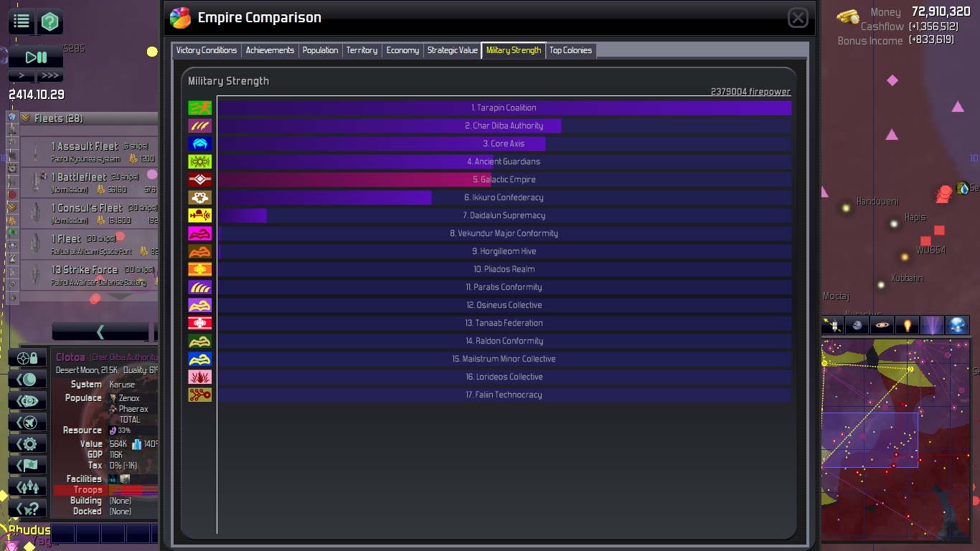
Task: Switch to Population tab
Action: coord(320,50)
